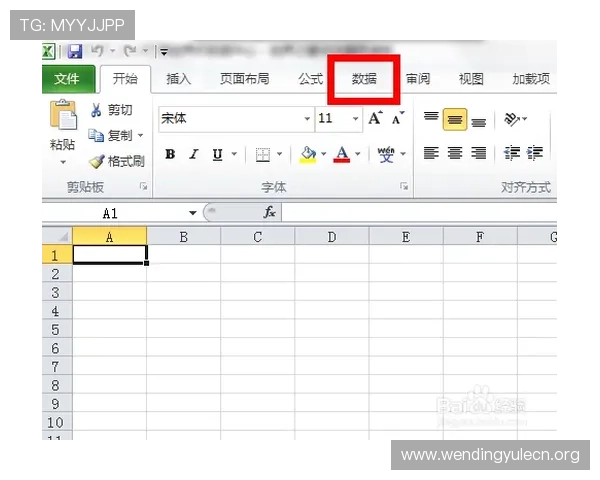The width and height of the screenshot is (600, 480).
Task: Expand the Name Box dropdown arrow
Action: coord(192,213)
